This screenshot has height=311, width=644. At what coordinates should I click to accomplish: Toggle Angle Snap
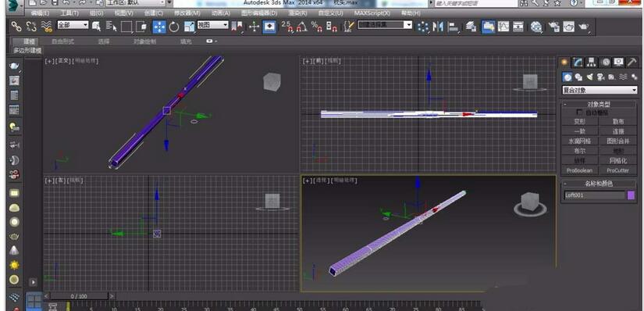click(302, 27)
